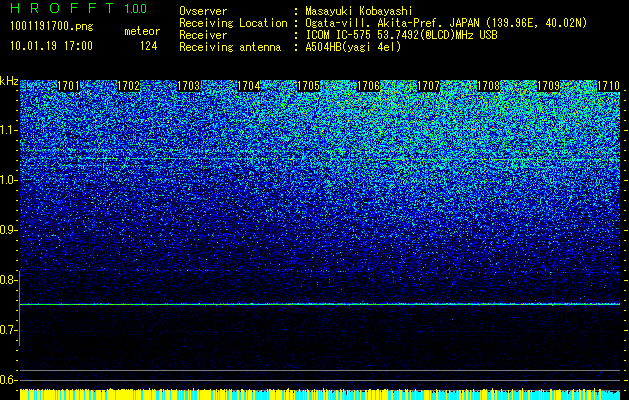Image resolution: width=629 pixels, height=400 pixels.
Task: Click the 1707 time marker
Action: coord(428,86)
